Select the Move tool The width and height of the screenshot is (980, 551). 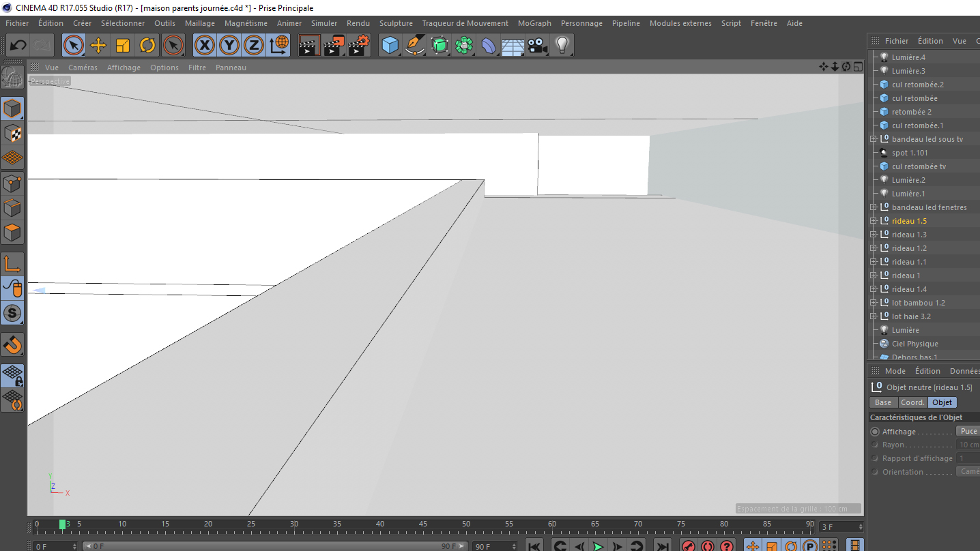coord(98,46)
